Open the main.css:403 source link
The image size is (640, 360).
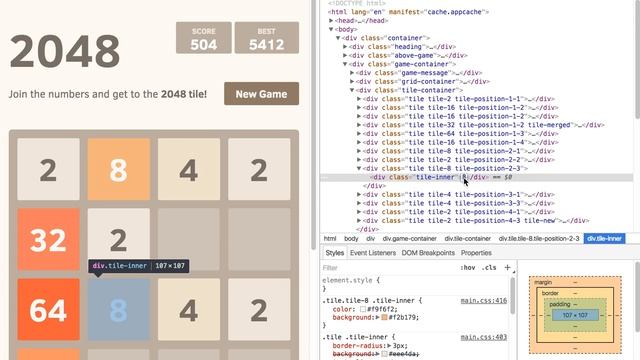click(484, 337)
